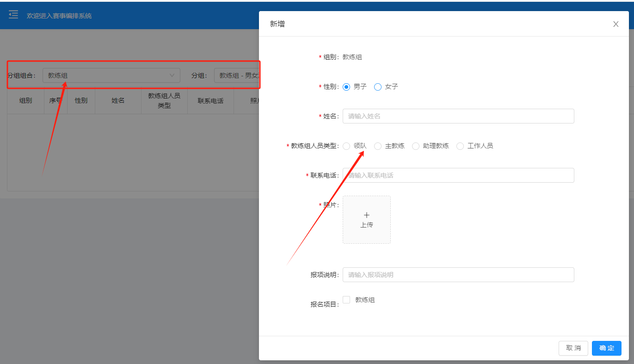
Task: Choose 工作人员 as staff type
Action: click(460, 146)
